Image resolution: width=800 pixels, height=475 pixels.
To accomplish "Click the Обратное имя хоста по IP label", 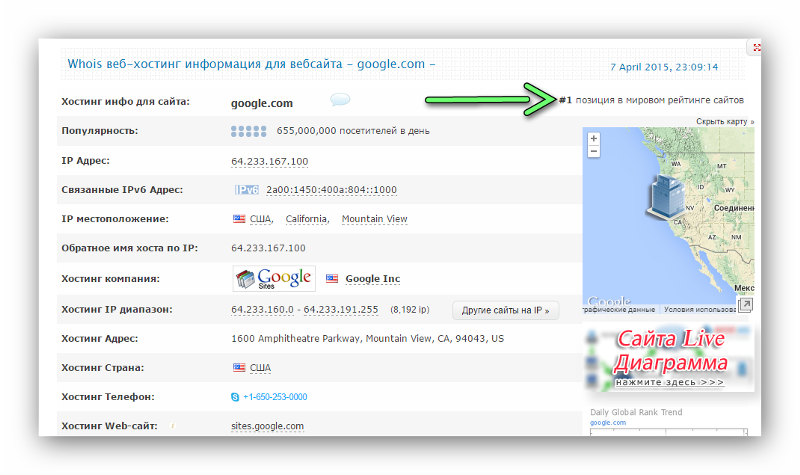I will pyautogui.click(x=130, y=248).
